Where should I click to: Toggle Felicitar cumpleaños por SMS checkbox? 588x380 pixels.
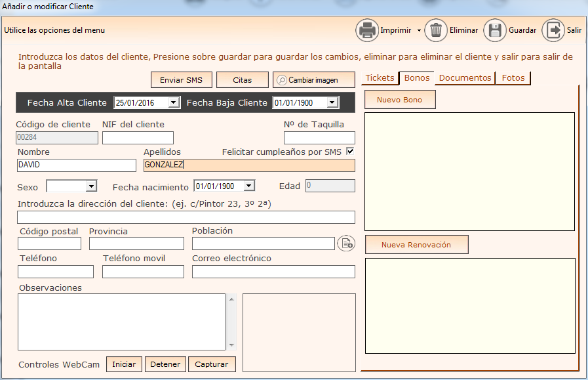pyautogui.click(x=350, y=152)
